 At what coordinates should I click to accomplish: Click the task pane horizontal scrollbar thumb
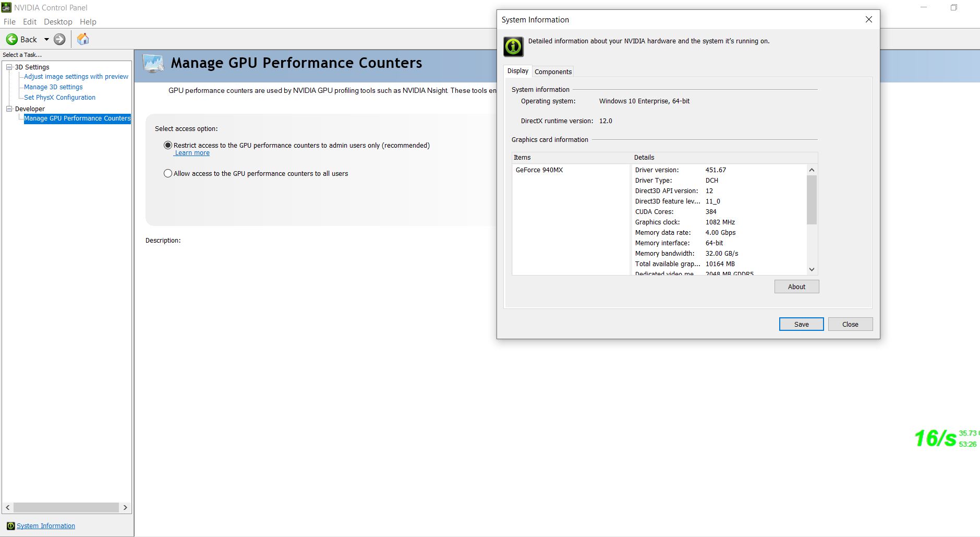(x=66, y=507)
